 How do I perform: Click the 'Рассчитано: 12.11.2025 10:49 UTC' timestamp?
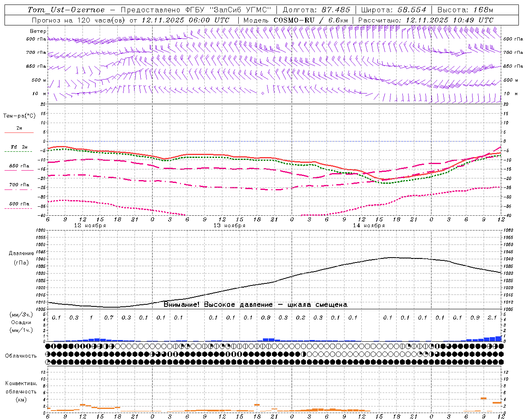coord(426,20)
